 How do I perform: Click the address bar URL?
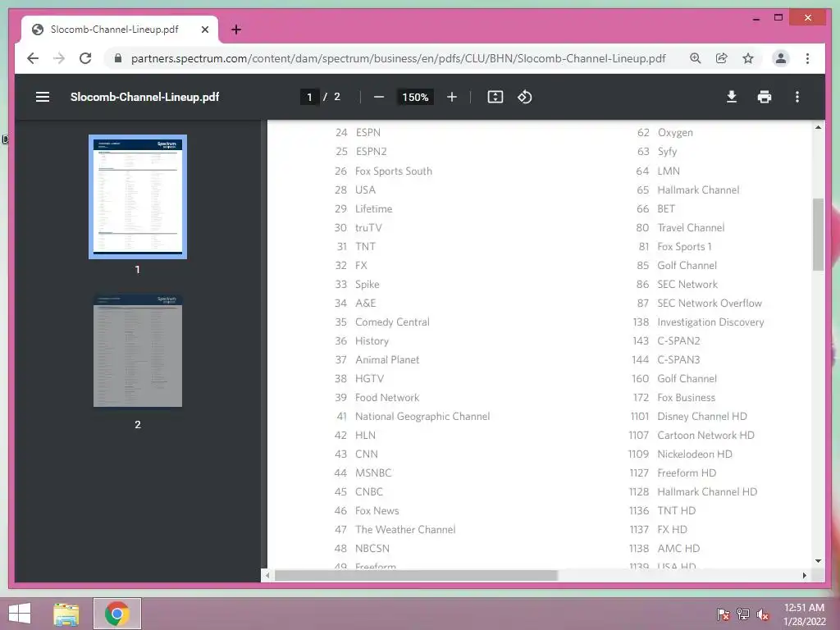[x=398, y=58]
